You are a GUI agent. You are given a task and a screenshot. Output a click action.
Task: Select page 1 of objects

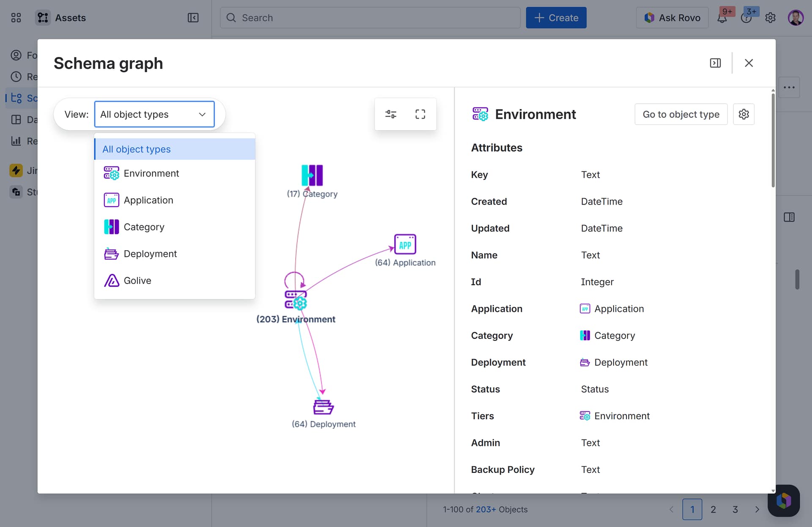point(692,509)
